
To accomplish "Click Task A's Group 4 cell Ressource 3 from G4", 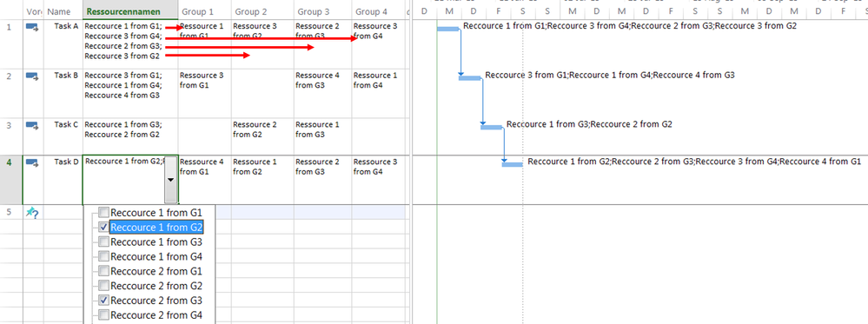I will (379, 43).
